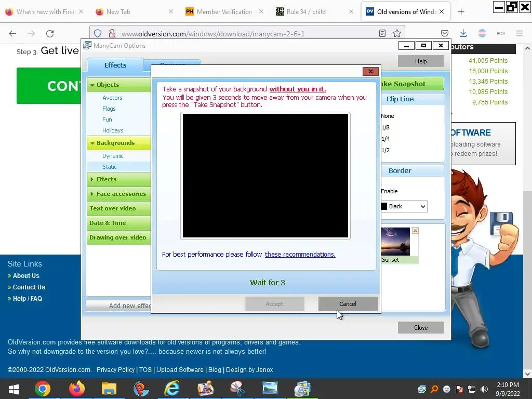
Task: Open the 'these recommendations' link
Action: pyautogui.click(x=300, y=255)
